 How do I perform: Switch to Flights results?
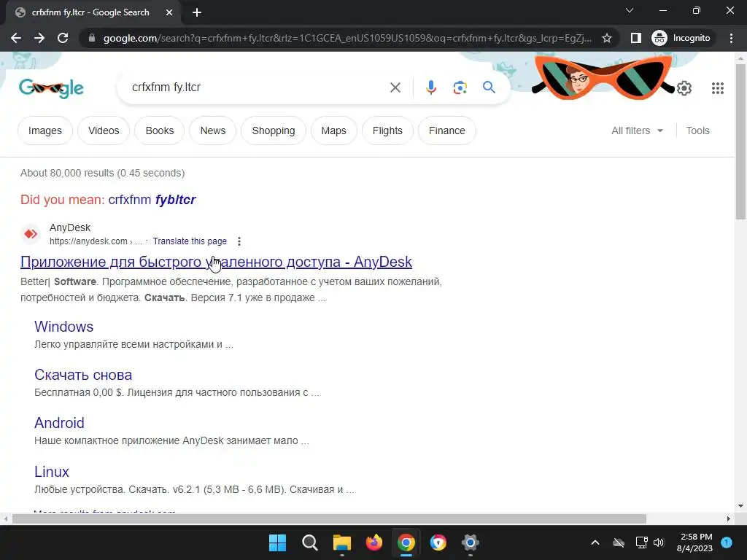[387, 131]
